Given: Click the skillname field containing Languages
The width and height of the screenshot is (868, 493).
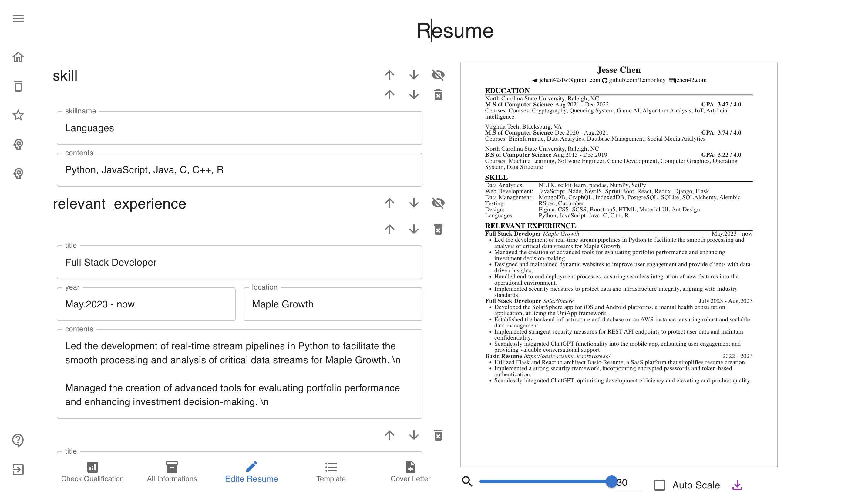Looking at the screenshot, I should pyautogui.click(x=239, y=128).
